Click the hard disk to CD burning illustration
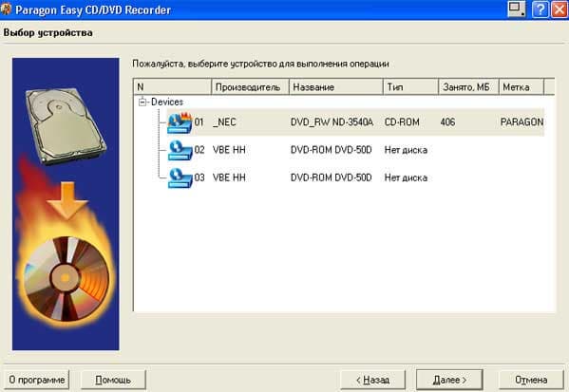 coord(66,204)
